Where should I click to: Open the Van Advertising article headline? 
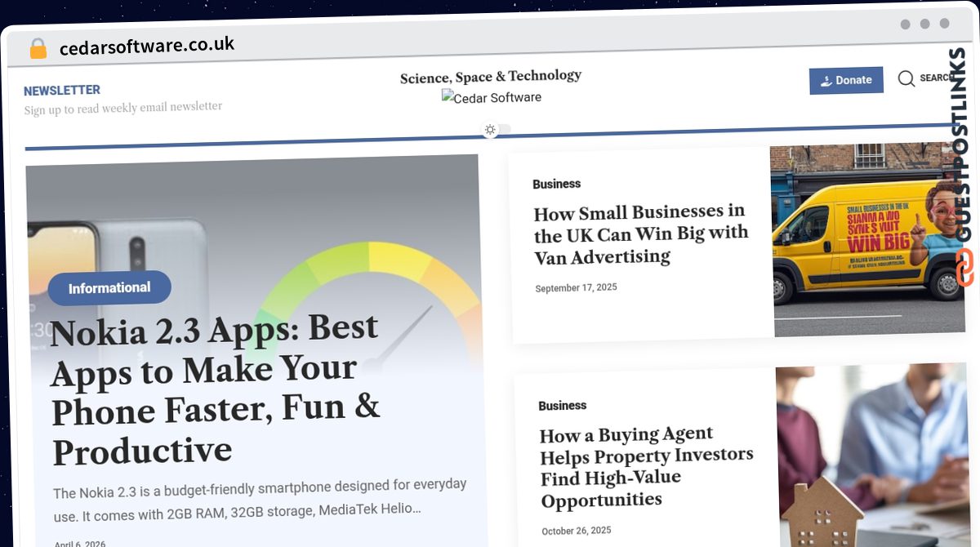640,235
